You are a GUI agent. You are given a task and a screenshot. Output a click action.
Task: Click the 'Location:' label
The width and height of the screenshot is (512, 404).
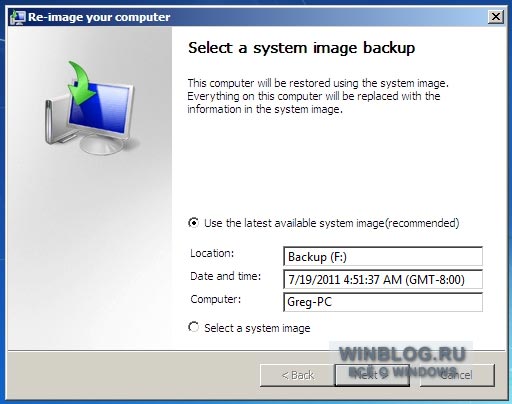212,253
